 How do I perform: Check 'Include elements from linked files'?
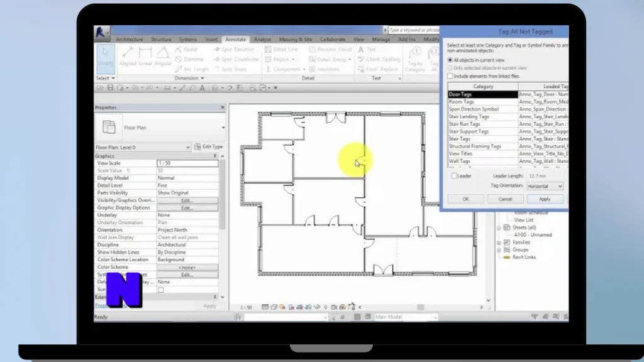coord(450,76)
